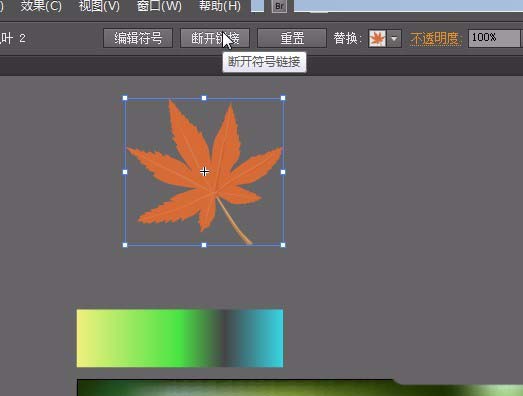Select the dark green gradient bar at bottom
The height and width of the screenshot is (396, 523).
click(x=300, y=388)
